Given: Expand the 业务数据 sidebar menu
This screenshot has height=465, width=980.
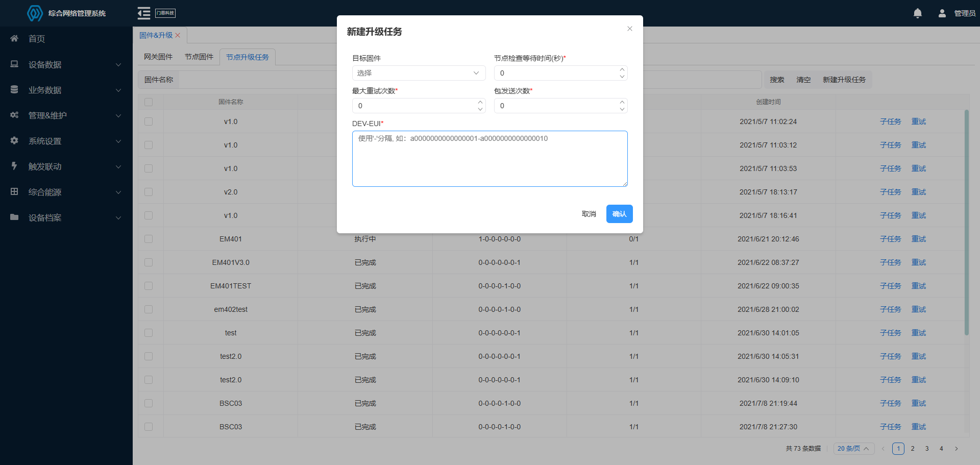Looking at the screenshot, I should pyautogui.click(x=66, y=90).
